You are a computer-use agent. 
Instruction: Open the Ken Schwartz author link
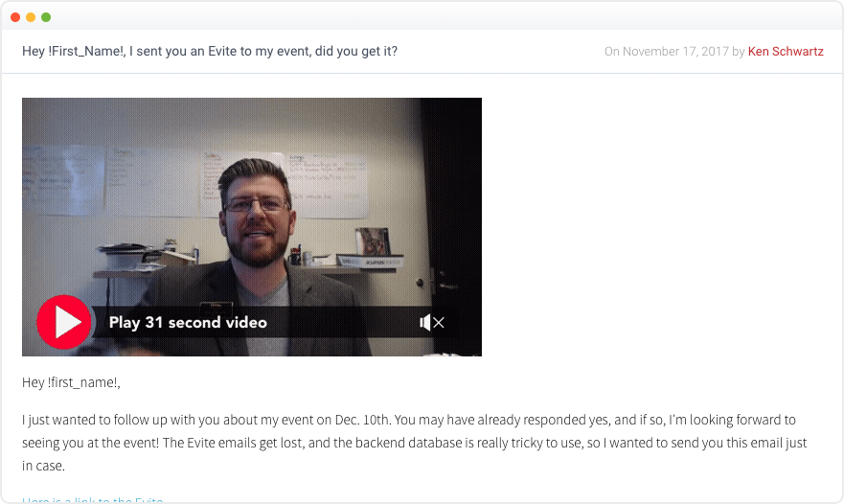point(786,51)
